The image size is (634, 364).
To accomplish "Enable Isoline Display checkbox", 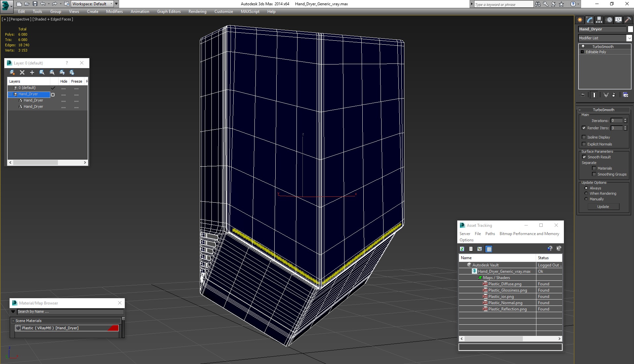I will tap(584, 137).
